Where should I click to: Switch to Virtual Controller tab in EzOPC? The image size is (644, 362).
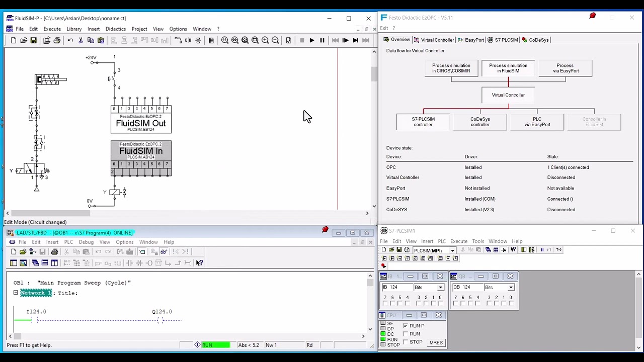(x=434, y=40)
